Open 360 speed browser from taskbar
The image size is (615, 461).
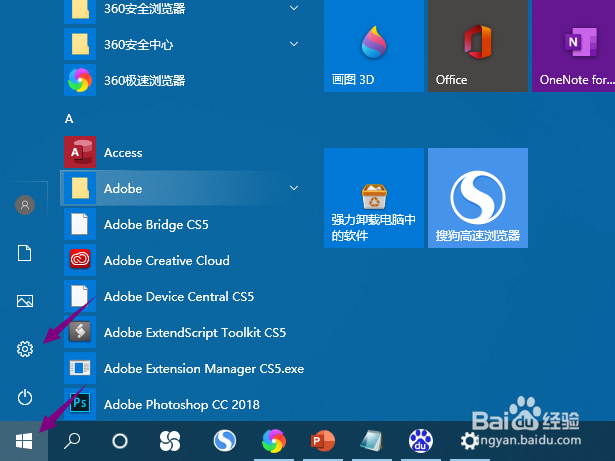pyautogui.click(x=274, y=441)
